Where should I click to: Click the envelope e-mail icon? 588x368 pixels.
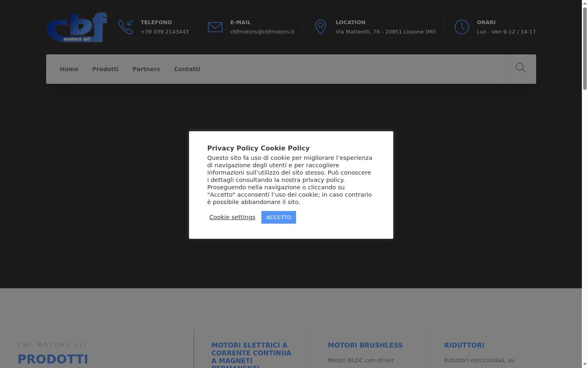[x=215, y=27]
